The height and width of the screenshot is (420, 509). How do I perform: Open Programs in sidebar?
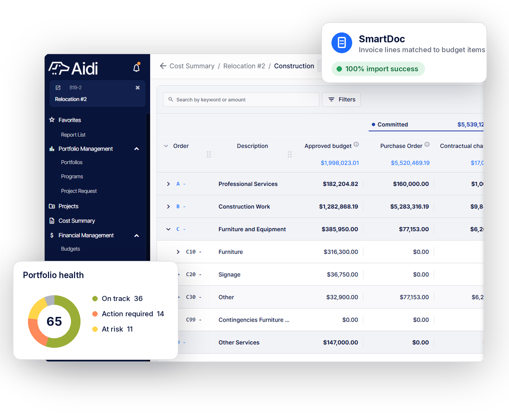coord(72,177)
